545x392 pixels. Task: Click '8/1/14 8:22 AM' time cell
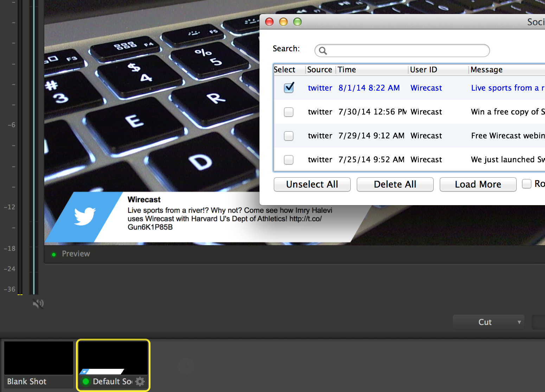(369, 88)
